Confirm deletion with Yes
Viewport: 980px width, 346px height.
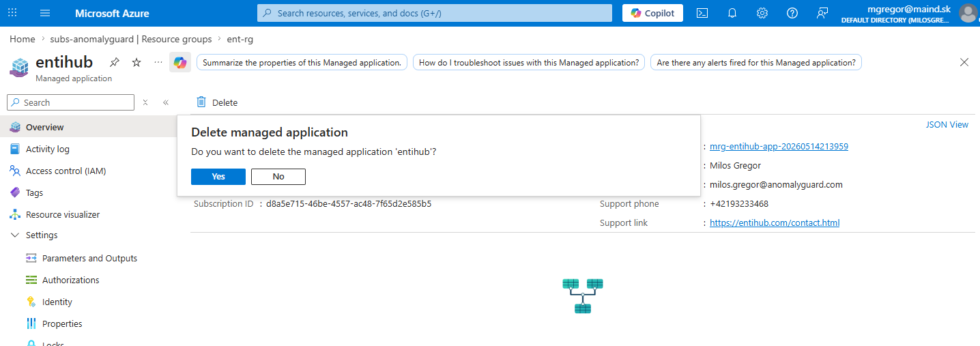coord(218,177)
